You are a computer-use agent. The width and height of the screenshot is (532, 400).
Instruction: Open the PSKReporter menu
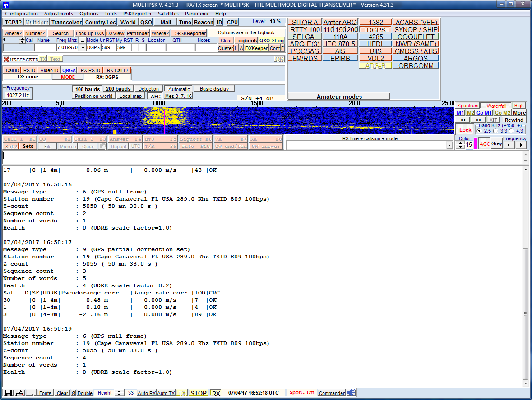[x=138, y=14]
